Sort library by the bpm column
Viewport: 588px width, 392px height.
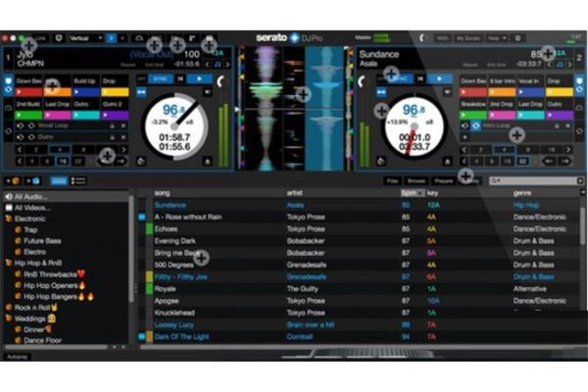coord(413,193)
